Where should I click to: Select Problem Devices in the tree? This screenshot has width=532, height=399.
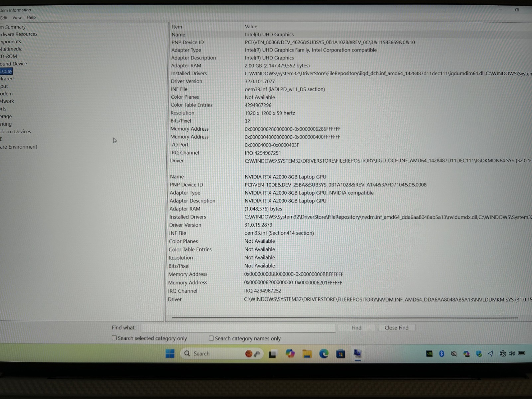(16, 131)
